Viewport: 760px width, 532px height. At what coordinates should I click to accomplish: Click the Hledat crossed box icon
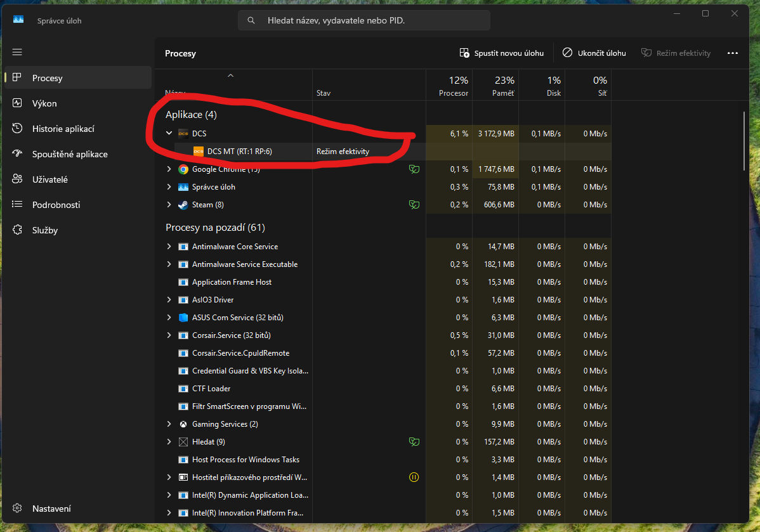[x=183, y=442]
